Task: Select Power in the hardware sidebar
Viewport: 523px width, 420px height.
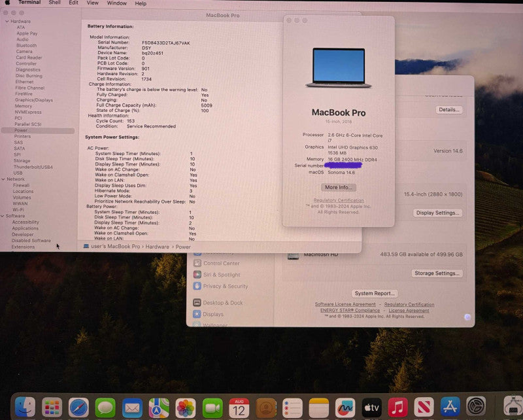Action: click(38, 131)
